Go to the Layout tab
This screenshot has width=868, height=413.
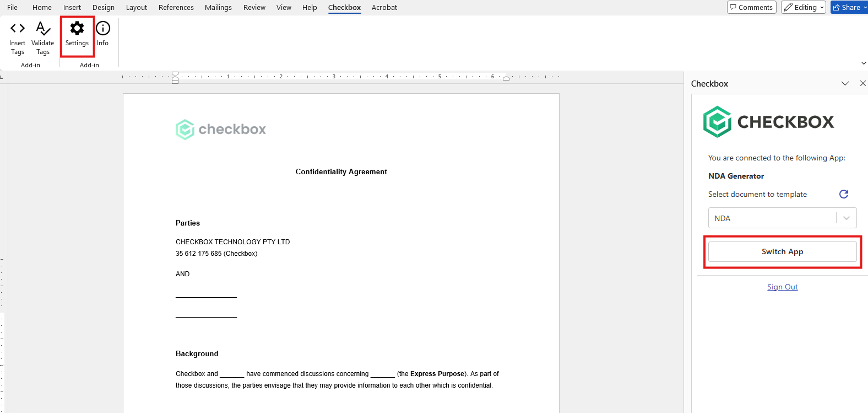coord(137,7)
